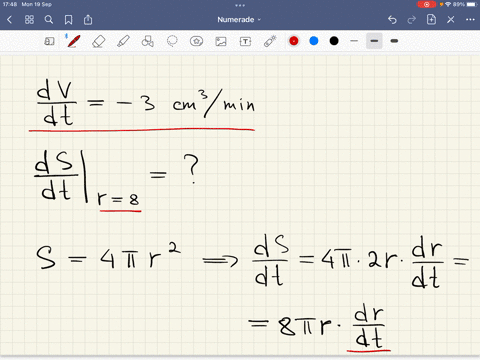Screen dimensions: 480x360
Task: Choose the medium stroke width
Action: (374, 41)
